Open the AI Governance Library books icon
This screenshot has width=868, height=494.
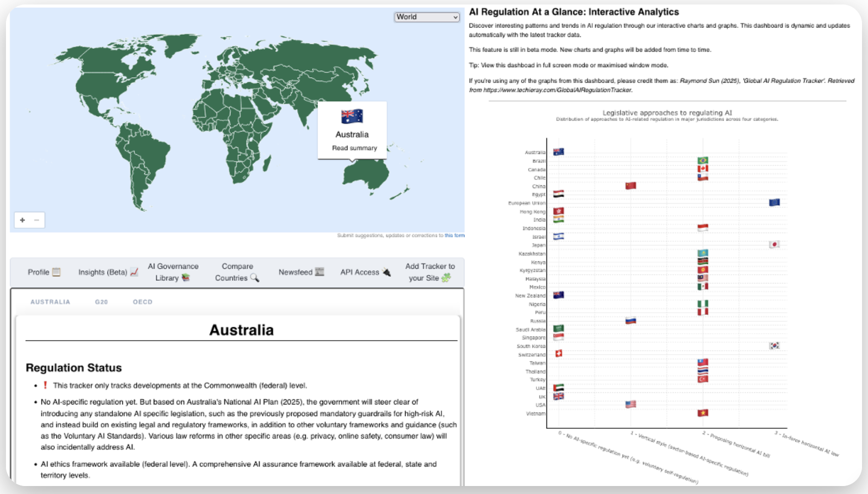pyautogui.click(x=185, y=278)
